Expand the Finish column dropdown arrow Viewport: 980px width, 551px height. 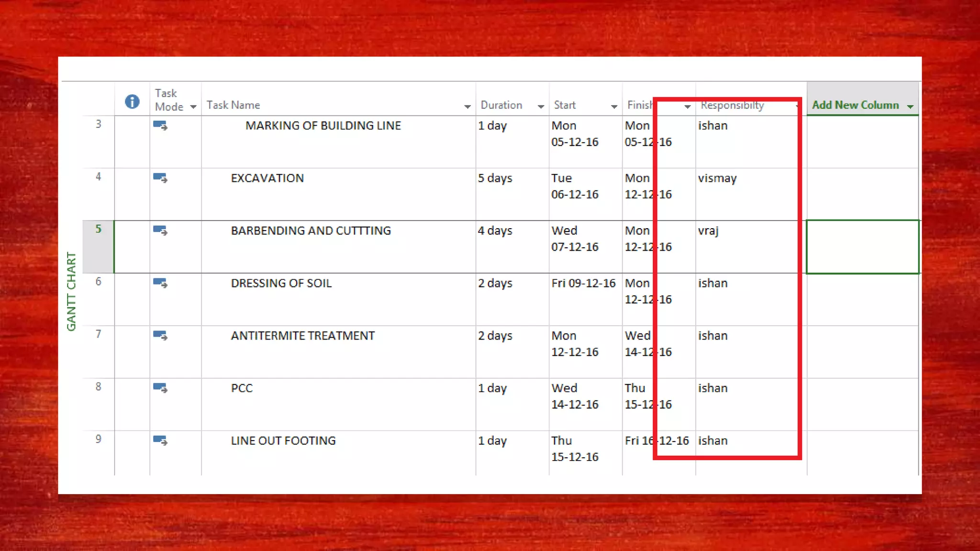point(687,107)
